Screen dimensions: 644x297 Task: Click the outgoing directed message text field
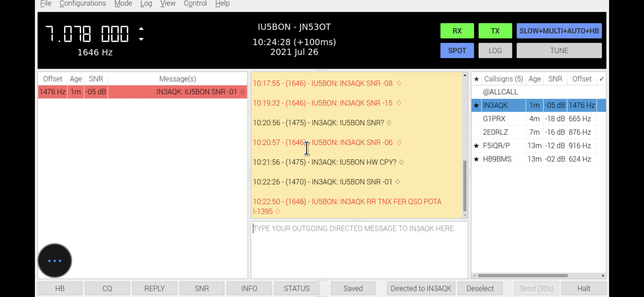click(359, 249)
